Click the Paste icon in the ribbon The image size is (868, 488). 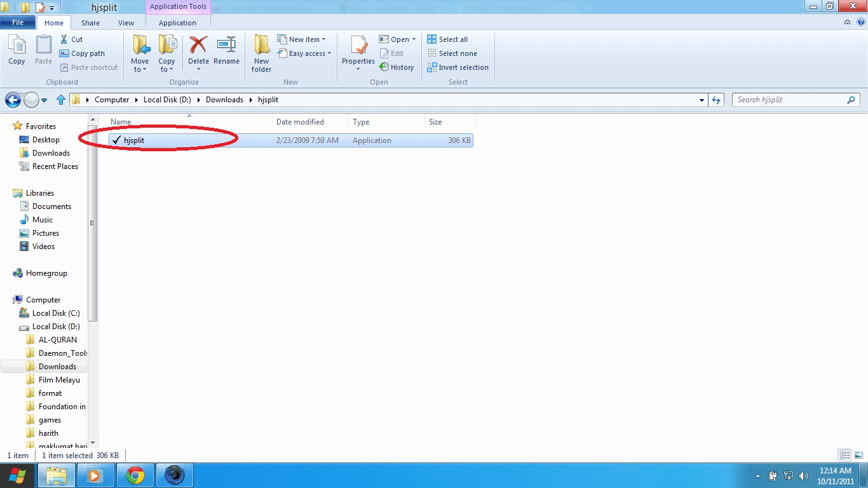tap(43, 50)
